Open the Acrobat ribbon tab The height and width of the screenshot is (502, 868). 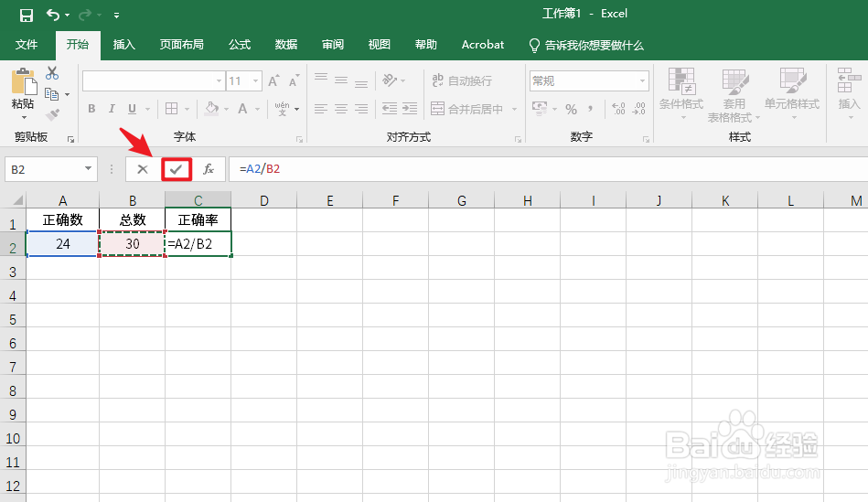tap(483, 45)
